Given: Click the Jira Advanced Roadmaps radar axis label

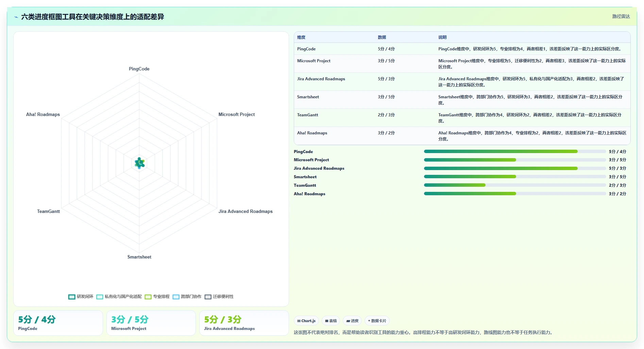Looking at the screenshot, I should pyautogui.click(x=245, y=211).
